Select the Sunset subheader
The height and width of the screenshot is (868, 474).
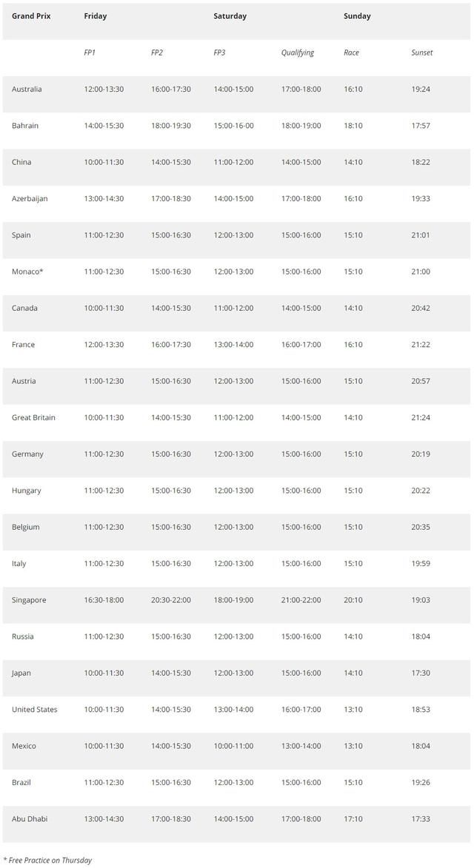pos(422,53)
